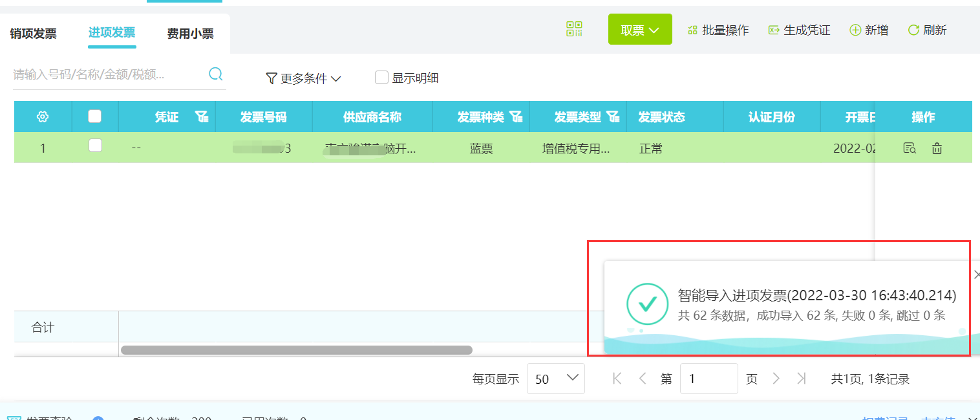
Task: Open the 取票 dropdown button
Action: point(640,29)
